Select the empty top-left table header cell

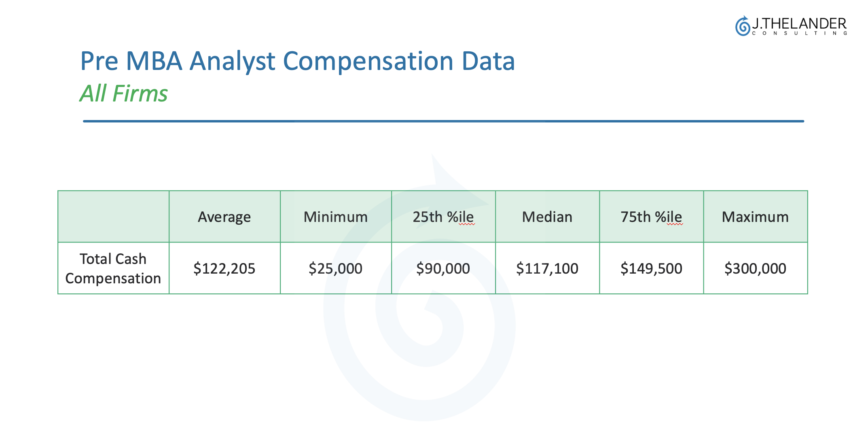(113, 217)
